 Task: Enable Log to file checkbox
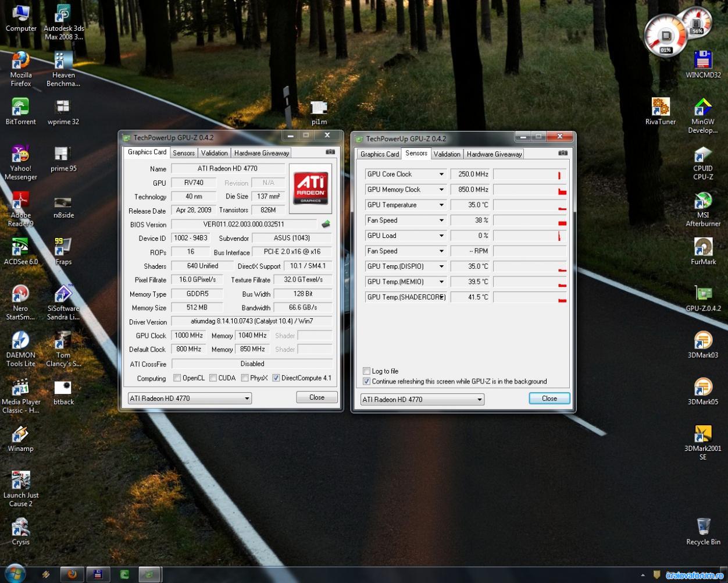tap(366, 371)
